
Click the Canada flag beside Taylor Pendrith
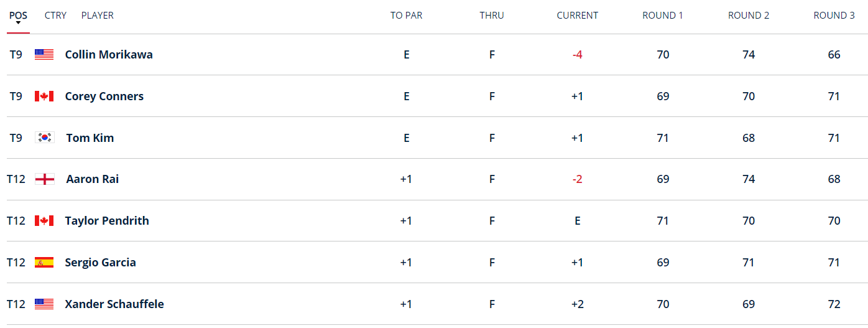[x=44, y=221]
